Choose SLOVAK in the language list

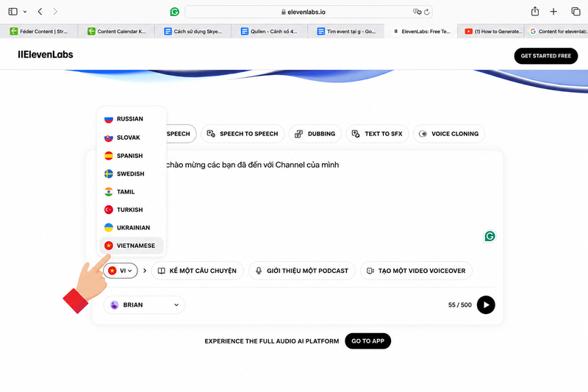pos(132,138)
